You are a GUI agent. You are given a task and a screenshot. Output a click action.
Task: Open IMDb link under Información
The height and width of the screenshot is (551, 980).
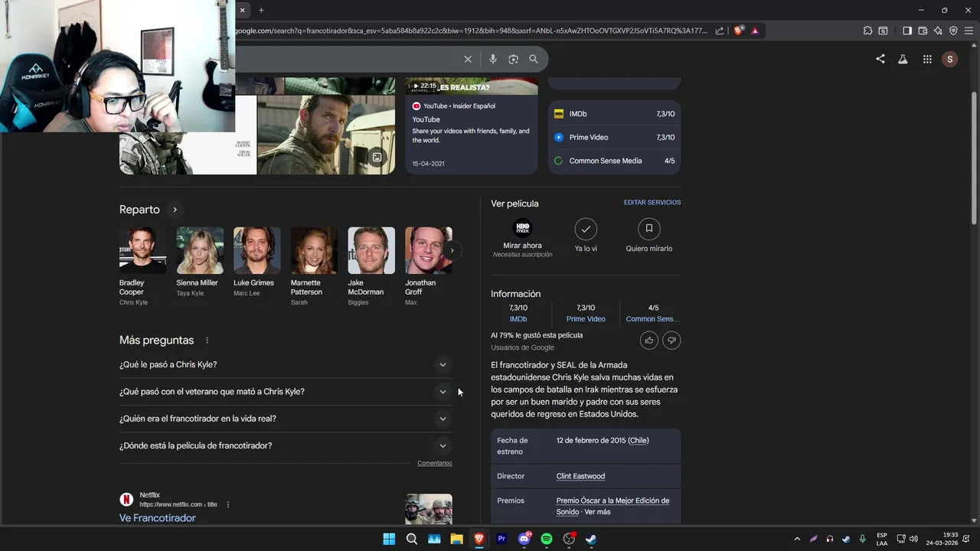click(518, 319)
